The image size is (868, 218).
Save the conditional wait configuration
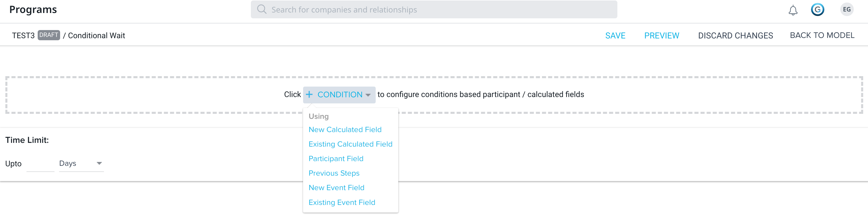615,35
